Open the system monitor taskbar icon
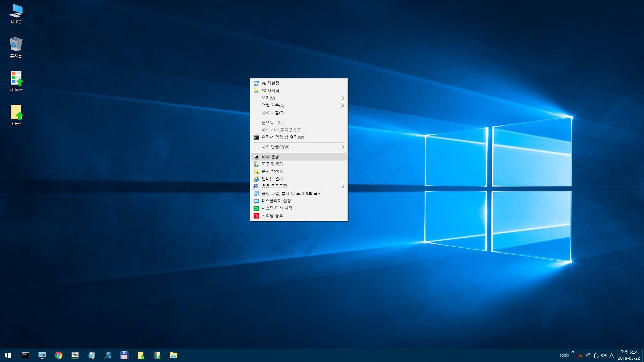Screen dimensions: 644x362 42,355
